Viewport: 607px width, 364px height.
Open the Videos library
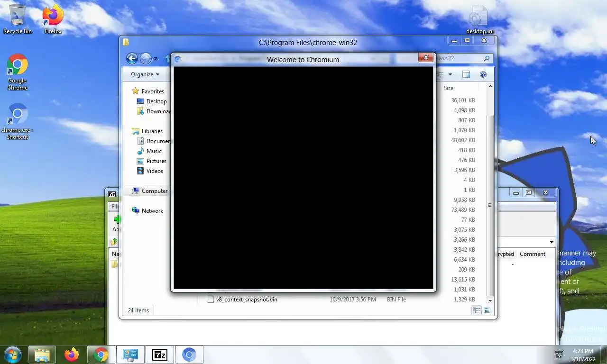[x=155, y=171]
